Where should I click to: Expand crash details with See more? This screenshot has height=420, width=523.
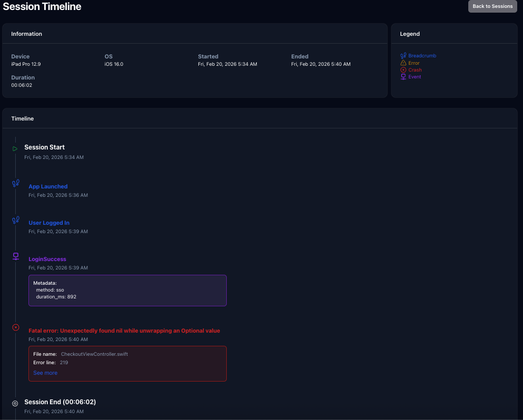point(45,373)
